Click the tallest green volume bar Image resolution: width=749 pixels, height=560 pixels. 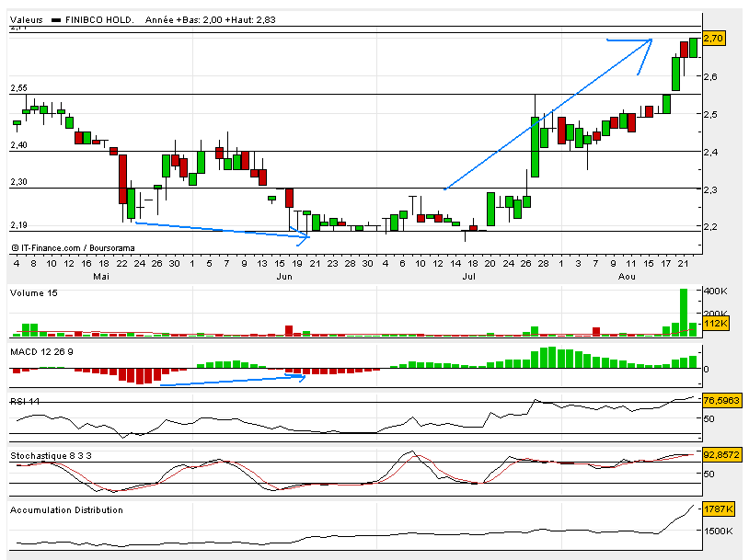(x=684, y=313)
